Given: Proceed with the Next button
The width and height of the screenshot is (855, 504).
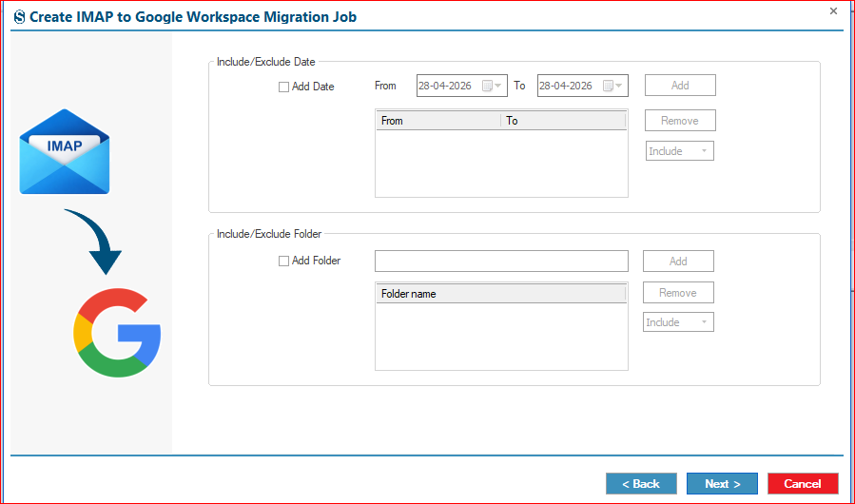Looking at the screenshot, I should click(x=722, y=484).
